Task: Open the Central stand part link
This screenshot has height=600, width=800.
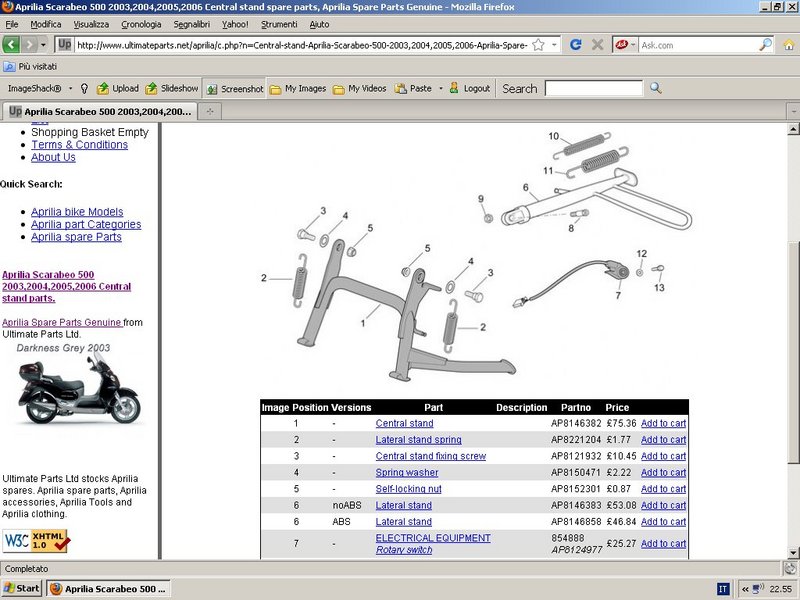Action: click(x=405, y=423)
